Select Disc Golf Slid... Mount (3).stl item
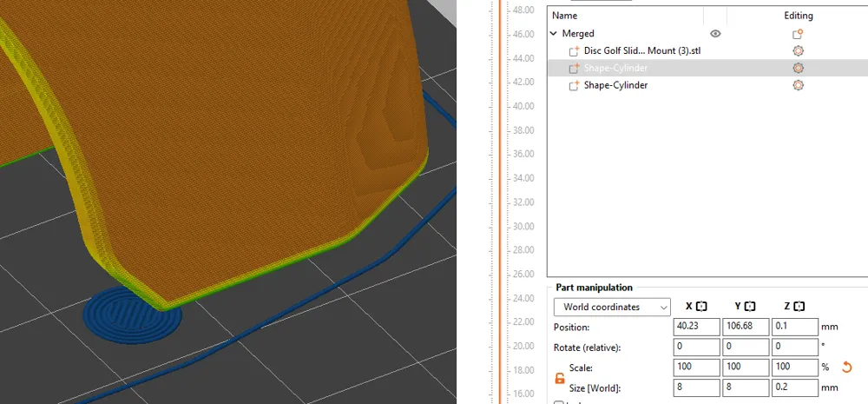The height and width of the screenshot is (404, 868). (642, 51)
